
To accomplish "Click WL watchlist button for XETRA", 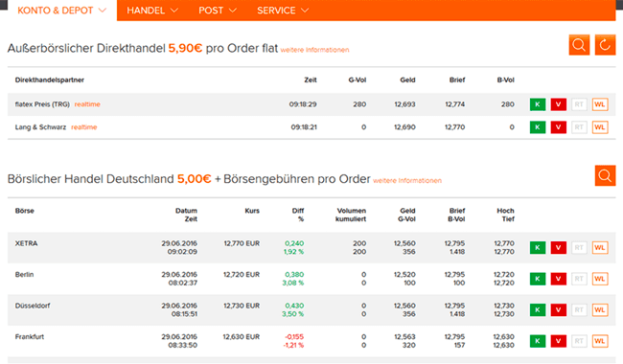I will pos(600,248).
